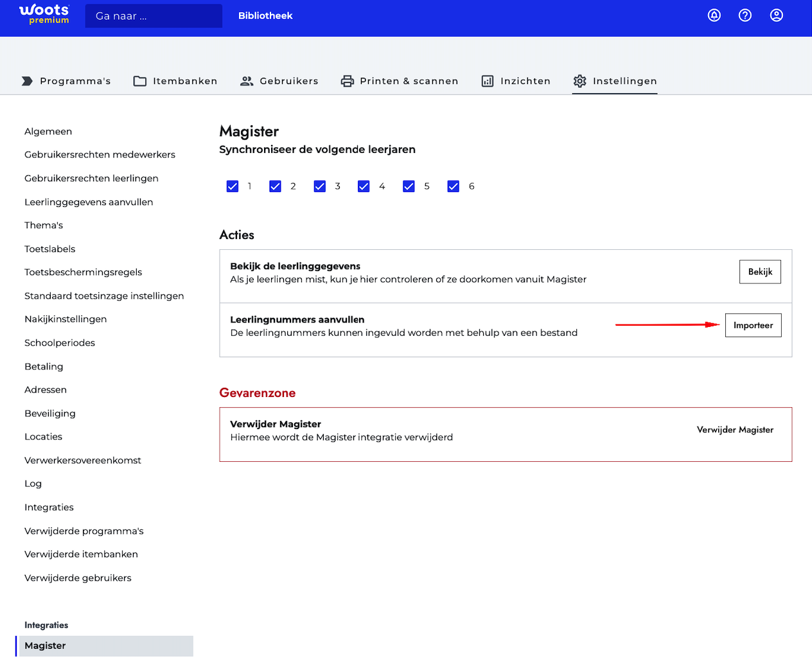
Task: Open Gebruikersrechten medewerkers settings
Action: click(100, 155)
